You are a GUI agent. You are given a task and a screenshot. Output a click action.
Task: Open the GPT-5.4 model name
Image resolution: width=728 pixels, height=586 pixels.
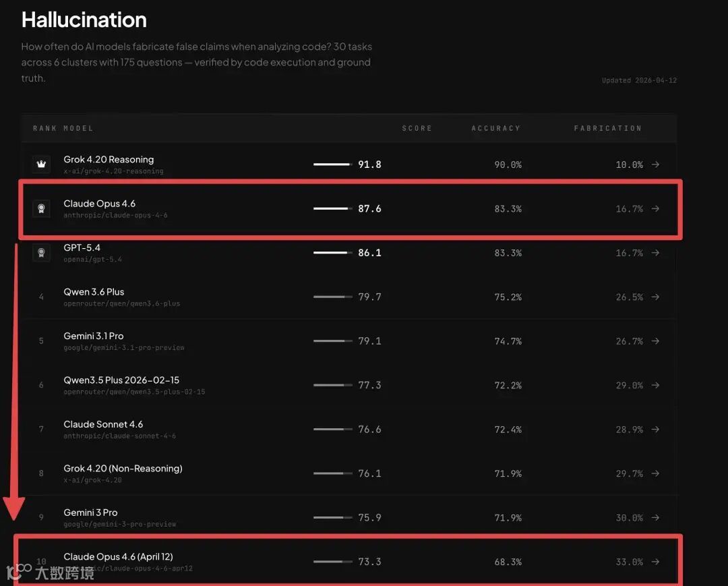pos(82,247)
